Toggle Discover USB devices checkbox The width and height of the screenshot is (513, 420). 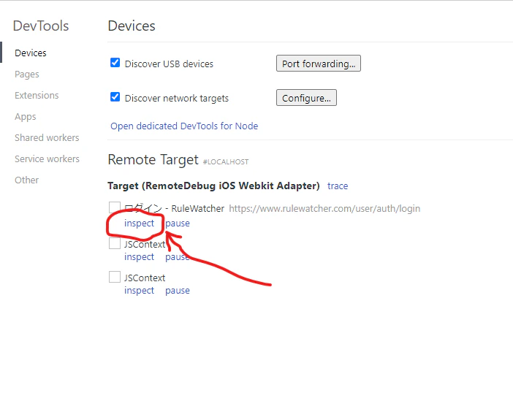point(115,63)
